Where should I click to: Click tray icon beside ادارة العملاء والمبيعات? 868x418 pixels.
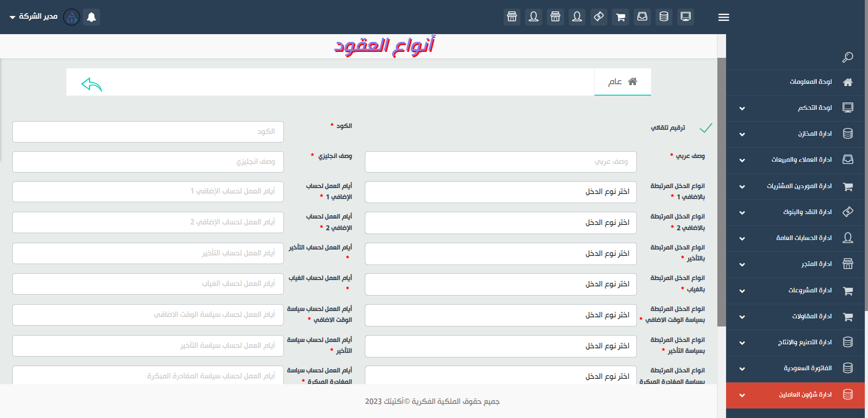pos(848,160)
